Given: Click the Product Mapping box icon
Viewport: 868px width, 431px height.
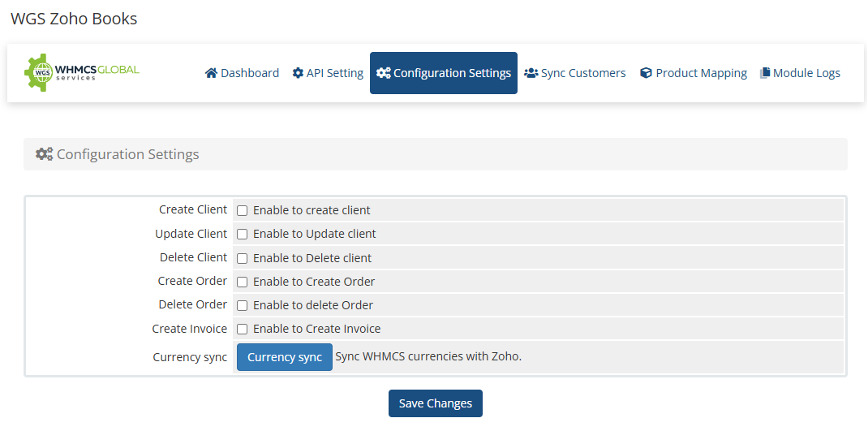Looking at the screenshot, I should pos(646,73).
